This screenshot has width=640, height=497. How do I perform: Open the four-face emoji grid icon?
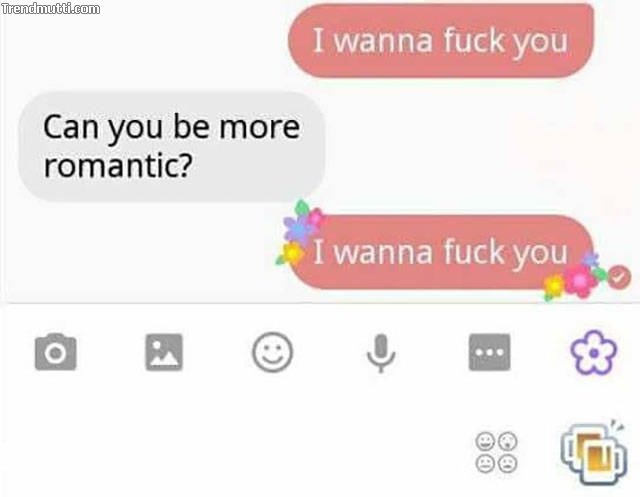click(496, 452)
